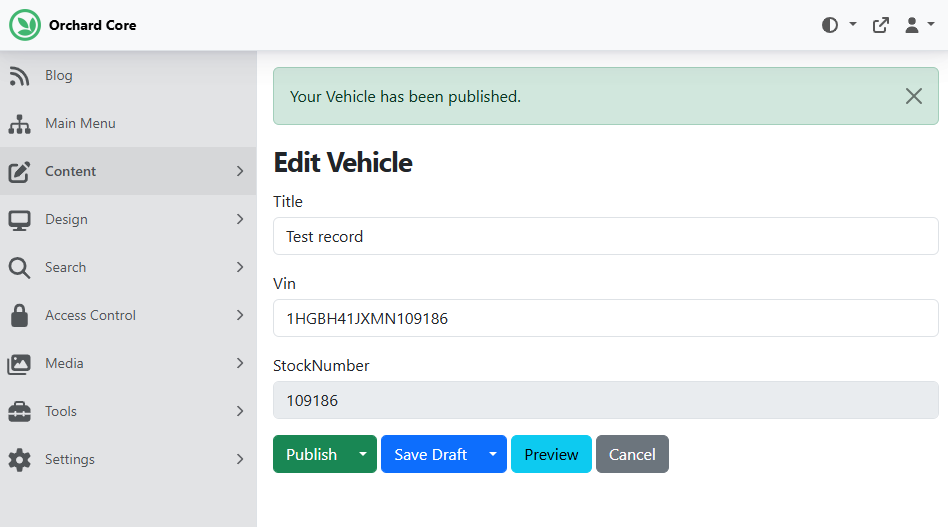This screenshot has height=527, width=948.
Task: Click the disabled StockNumber field
Action: click(x=605, y=400)
